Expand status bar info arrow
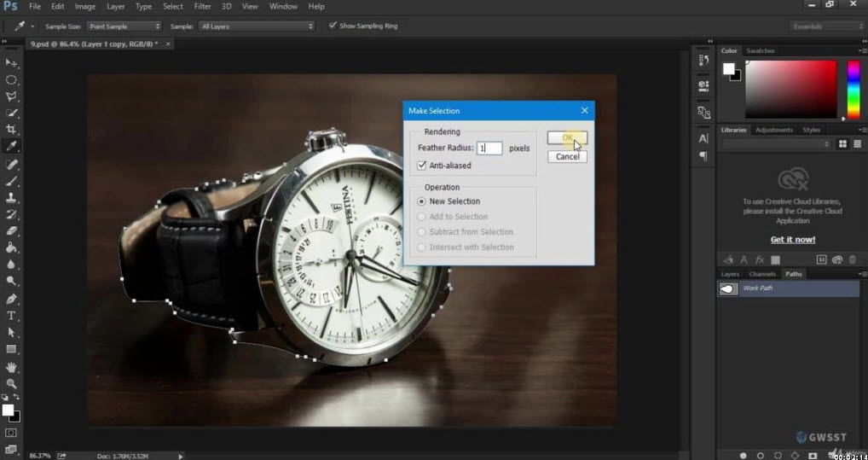The height and width of the screenshot is (460, 868). [180, 456]
